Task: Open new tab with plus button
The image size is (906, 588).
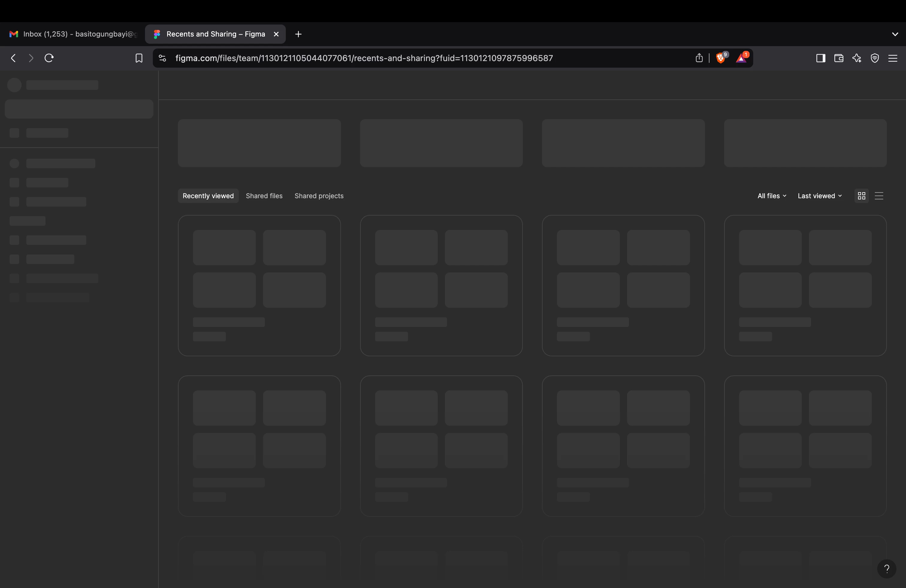Action: pos(298,34)
